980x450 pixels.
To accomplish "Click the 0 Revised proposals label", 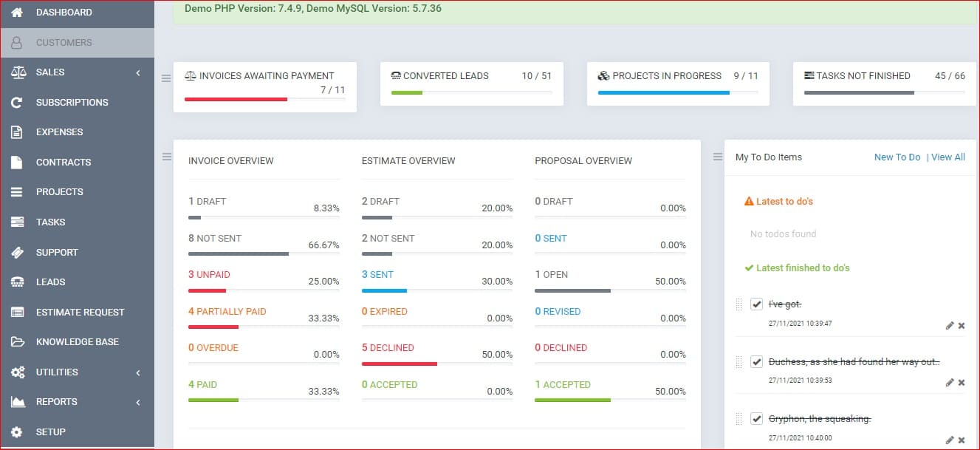I will (558, 312).
